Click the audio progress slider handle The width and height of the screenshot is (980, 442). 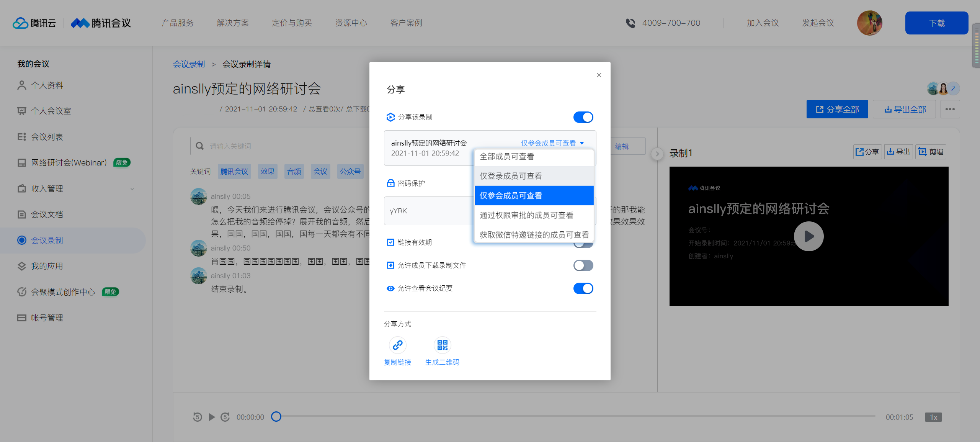[x=276, y=416]
